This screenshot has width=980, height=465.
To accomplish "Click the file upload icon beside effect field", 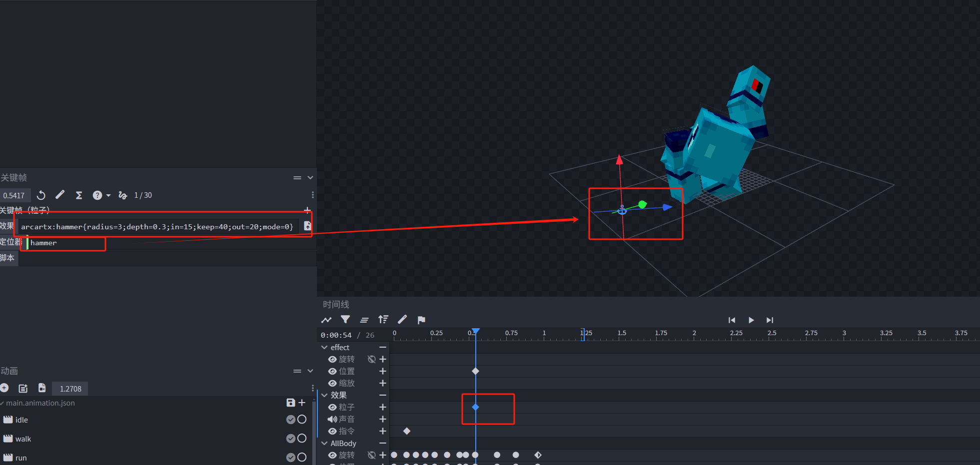I will 307,226.
